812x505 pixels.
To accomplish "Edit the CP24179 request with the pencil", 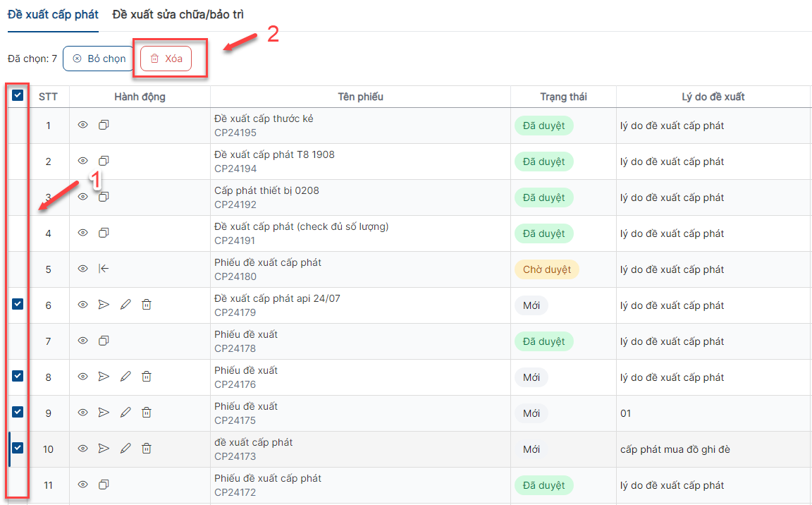I will pos(125,305).
